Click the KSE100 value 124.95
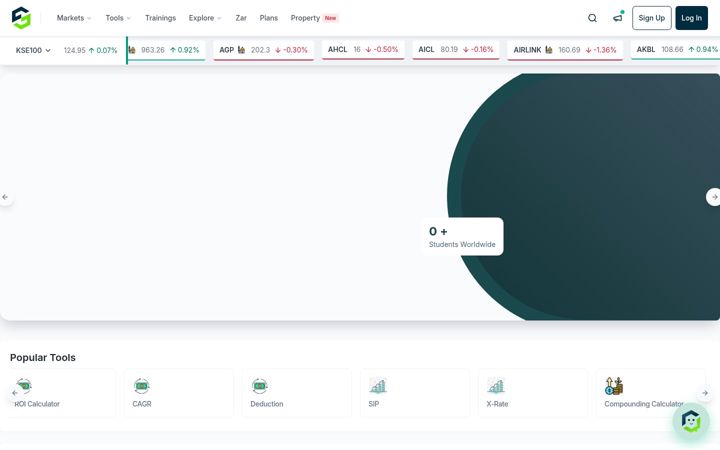This screenshot has height=450, width=720. click(74, 50)
